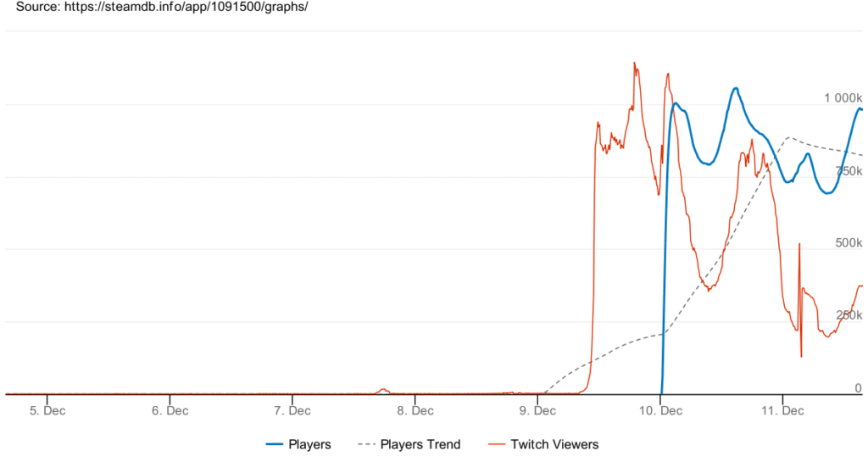This screenshot has width=868, height=456.
Task: Click the blue Players legend line icon
Action: point(273,444)
